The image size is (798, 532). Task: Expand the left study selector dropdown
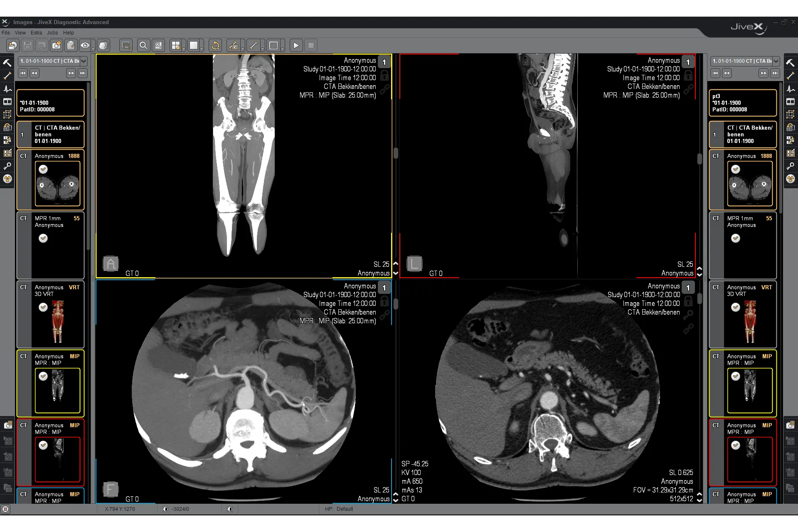coord(84,61)
